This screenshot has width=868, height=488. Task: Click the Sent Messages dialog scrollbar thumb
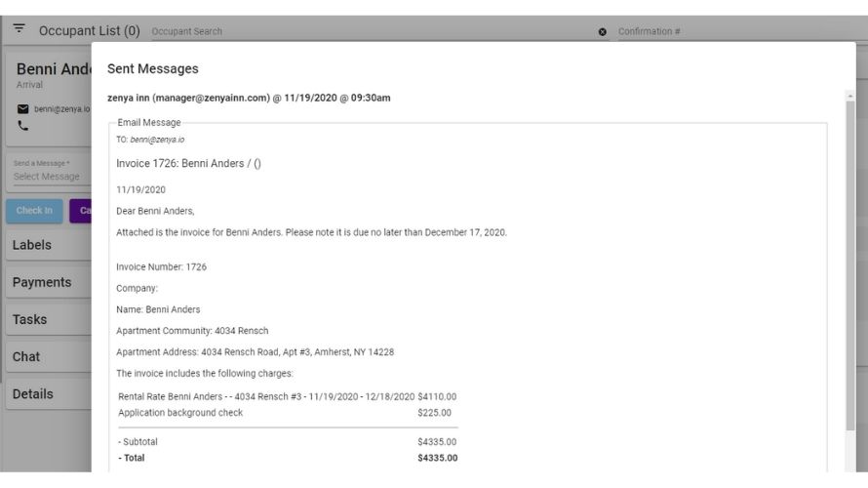coord(849,264)
